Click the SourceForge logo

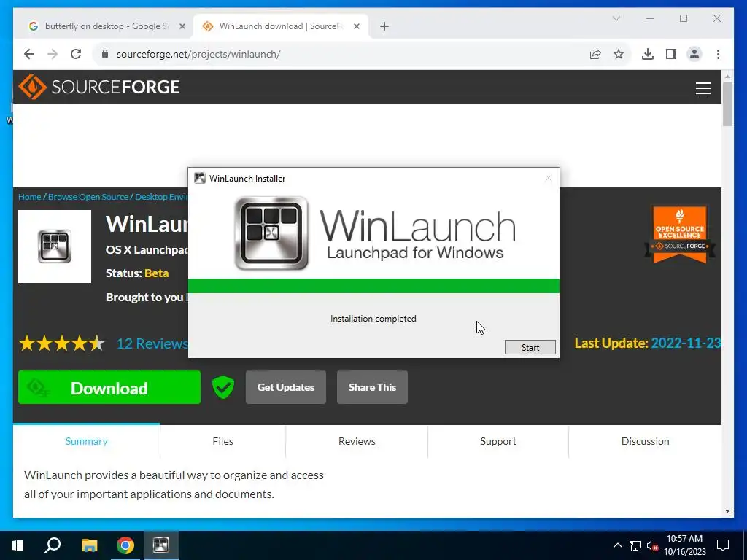[99, 87]
